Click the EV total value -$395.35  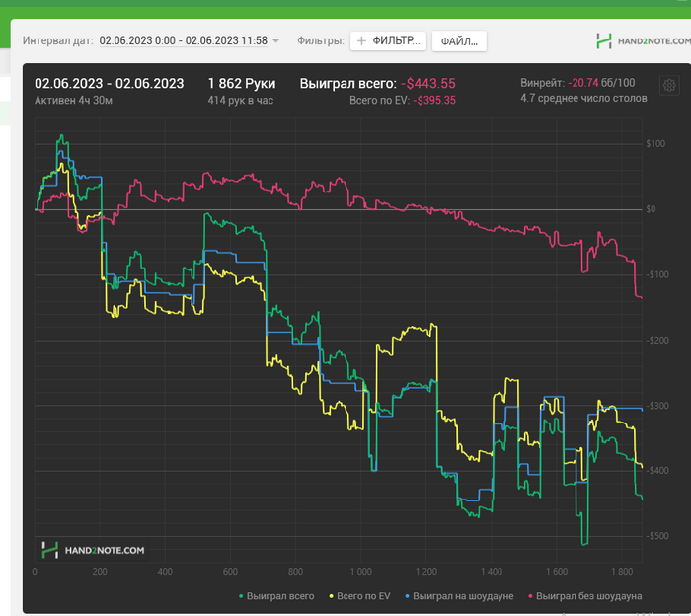point(434,101)
